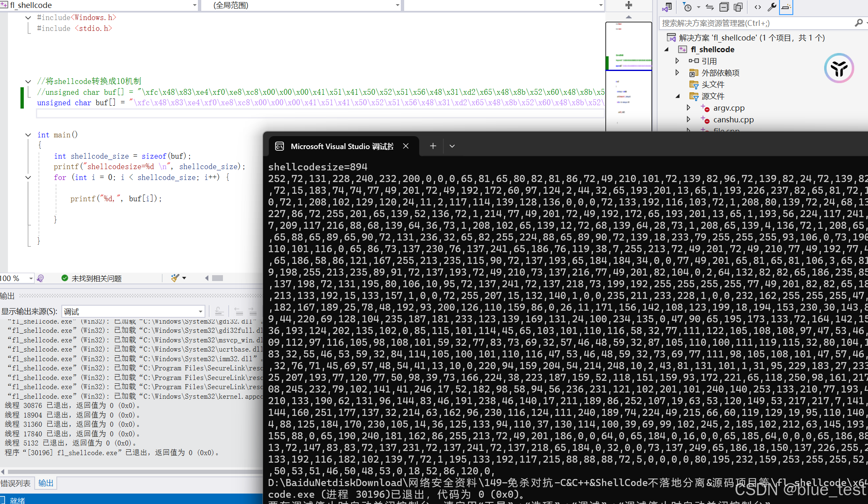Screen dimensions: 868x504
Task: Click the purple Visual Studio logo toolbar icon
Action: coord(667,8)
